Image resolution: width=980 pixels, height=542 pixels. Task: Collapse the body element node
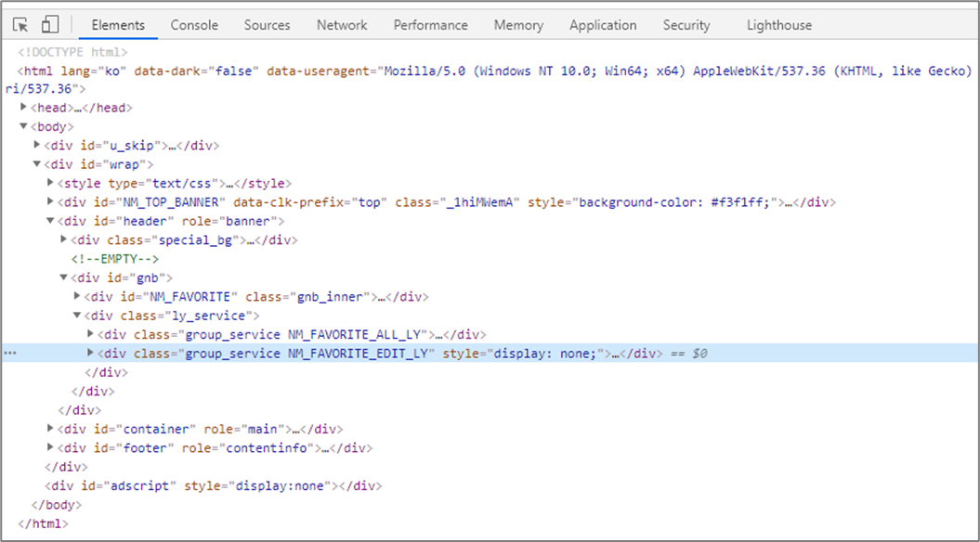pos(24,126)
